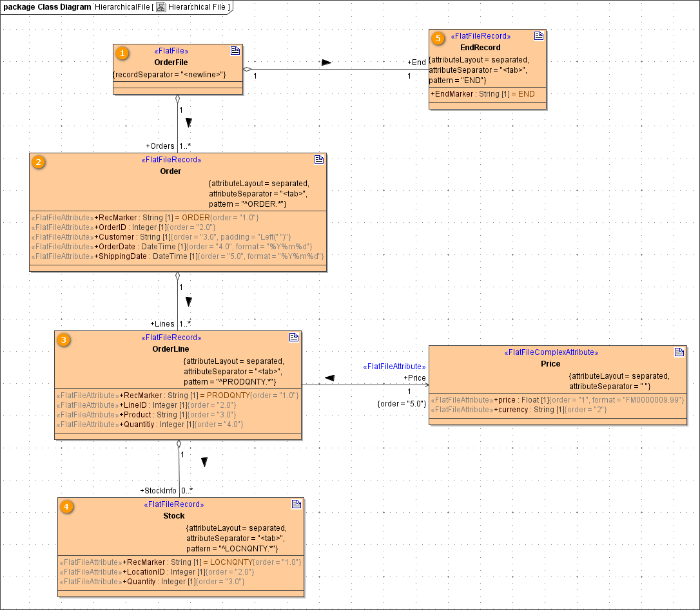Click the orange badge numbered 1 on OrderFile

coord(122,53)
